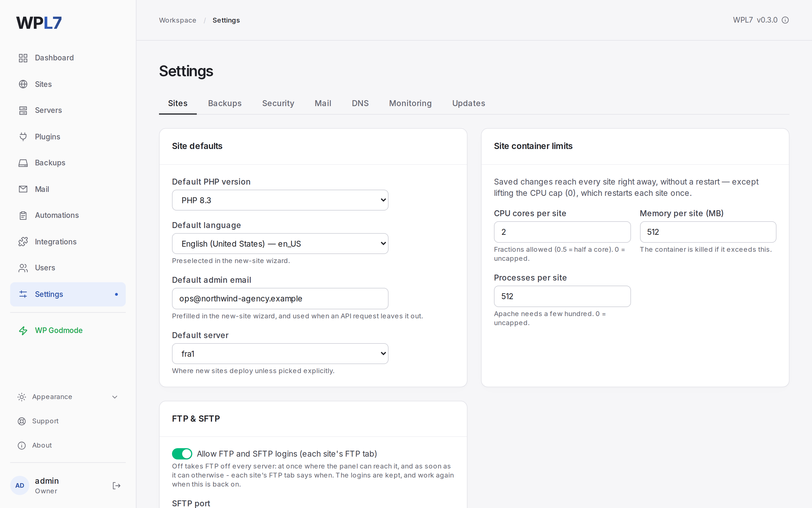Click the Support lifebuoy icon
The width and height of the screenshot is (812, 508).
(x=21, y=421)
